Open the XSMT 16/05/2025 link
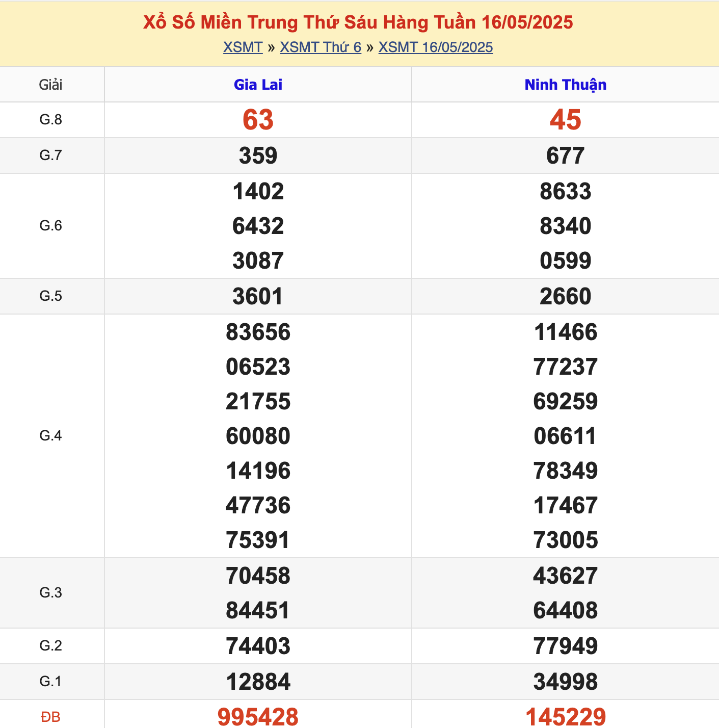Image resolution: width=719 pixels, height=728 pixels. pos(436,47)
